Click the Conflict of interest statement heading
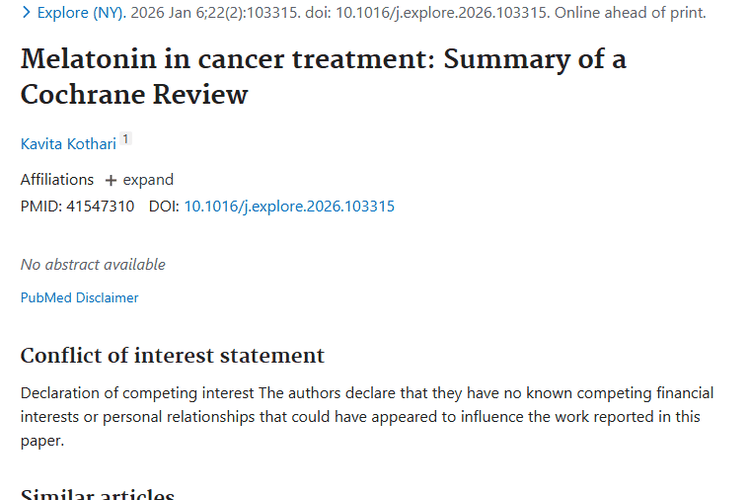This screenshot has width=750, height=500. [x=172, y=355]
